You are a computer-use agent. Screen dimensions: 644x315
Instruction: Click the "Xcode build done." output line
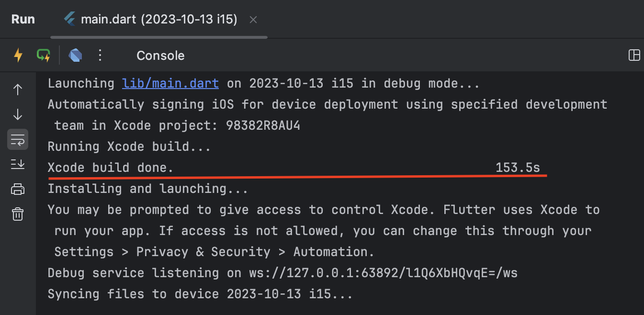pyautogui.click(x=111, y=168)
